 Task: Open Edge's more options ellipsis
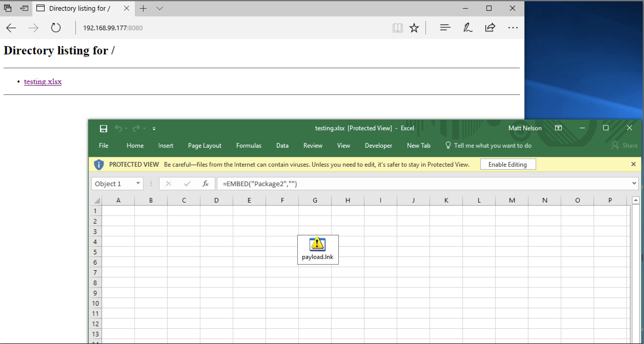[x=513, y=28]
